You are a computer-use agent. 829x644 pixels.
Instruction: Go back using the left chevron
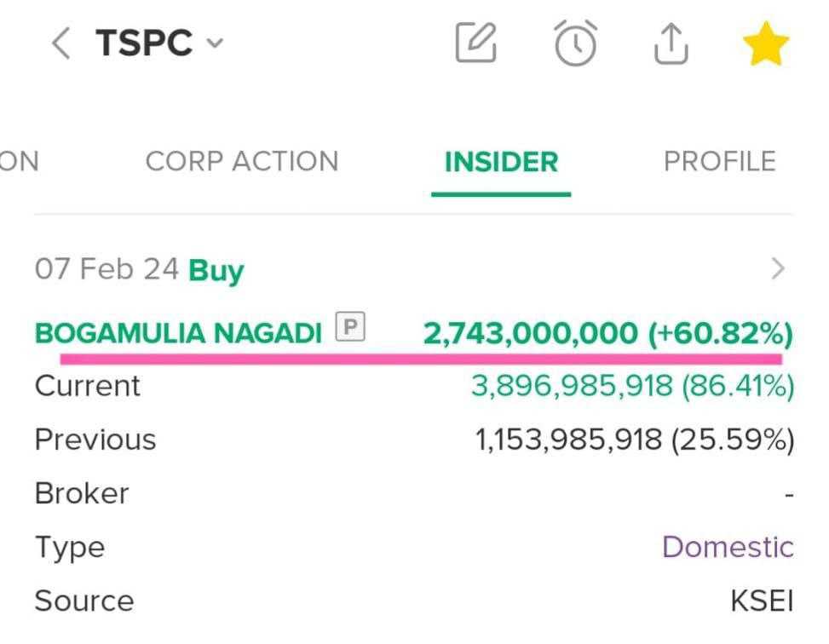60,43
